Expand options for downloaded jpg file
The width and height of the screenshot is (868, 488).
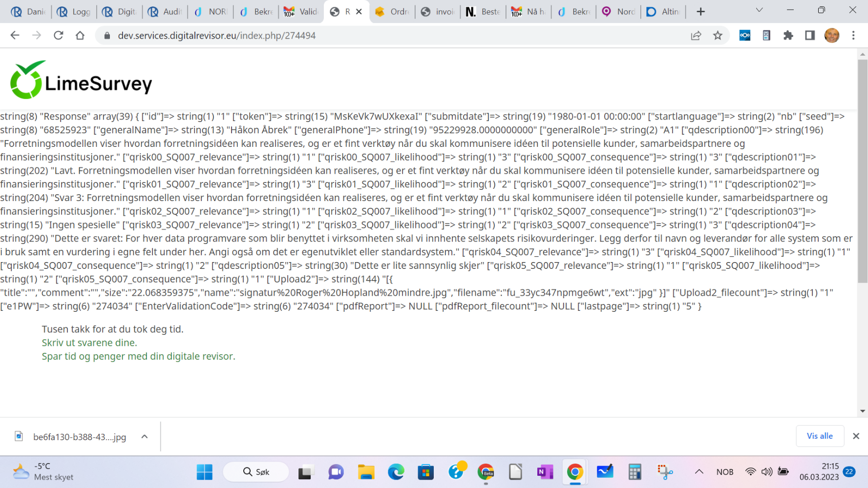tap(144, 436)
